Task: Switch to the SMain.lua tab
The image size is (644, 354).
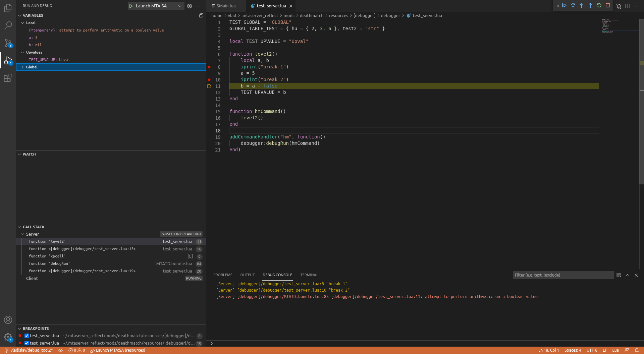Action: [225, 6]
